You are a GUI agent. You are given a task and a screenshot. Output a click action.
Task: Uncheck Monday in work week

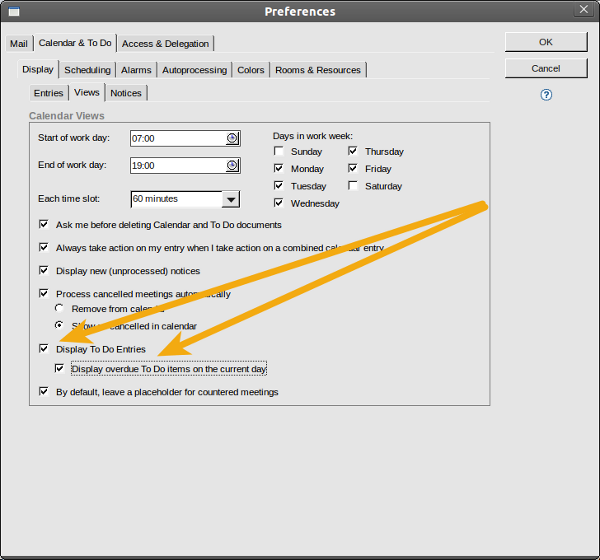coord(279,168)
